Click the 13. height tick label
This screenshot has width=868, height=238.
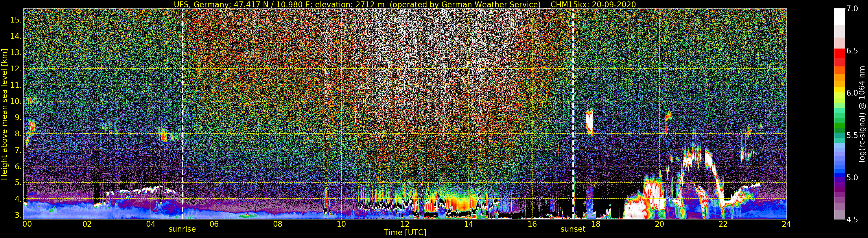16,53
